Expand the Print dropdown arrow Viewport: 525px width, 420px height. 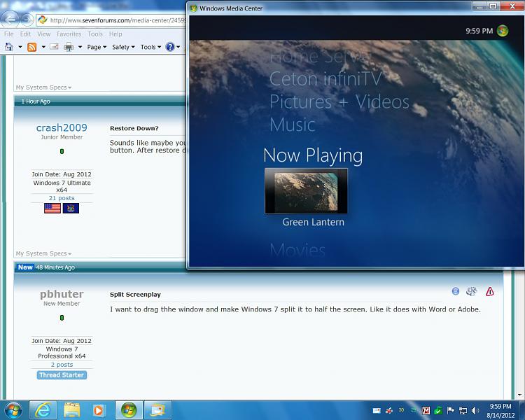tap(80, 47)
